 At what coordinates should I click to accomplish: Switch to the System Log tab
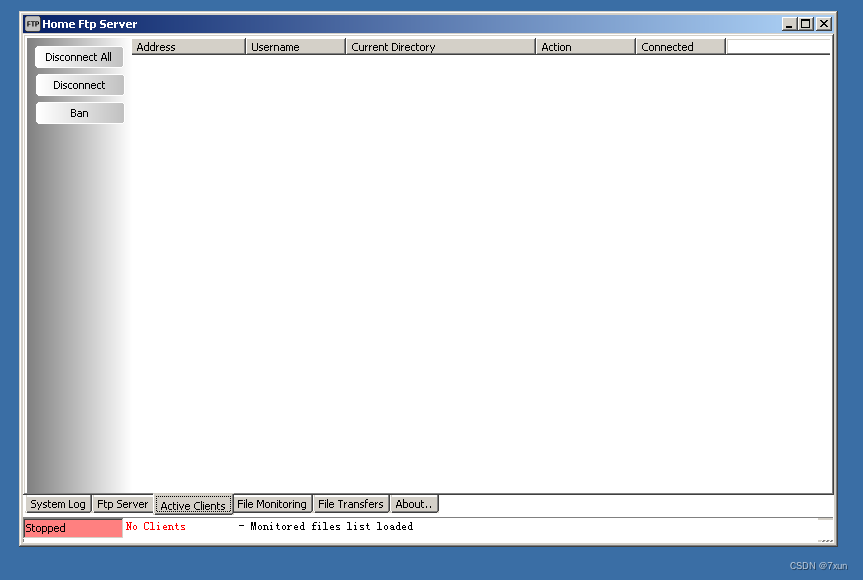tap(57, 504)
